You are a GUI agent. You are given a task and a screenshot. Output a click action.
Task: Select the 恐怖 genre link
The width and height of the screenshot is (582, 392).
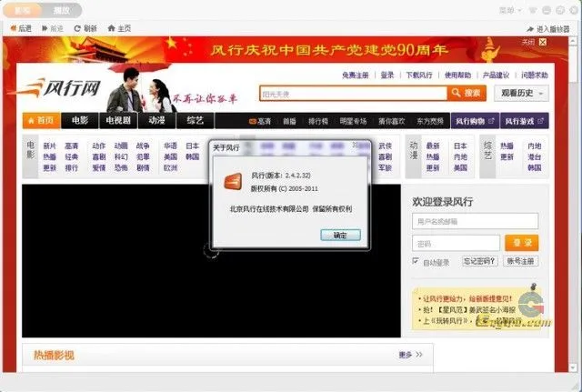121,168
